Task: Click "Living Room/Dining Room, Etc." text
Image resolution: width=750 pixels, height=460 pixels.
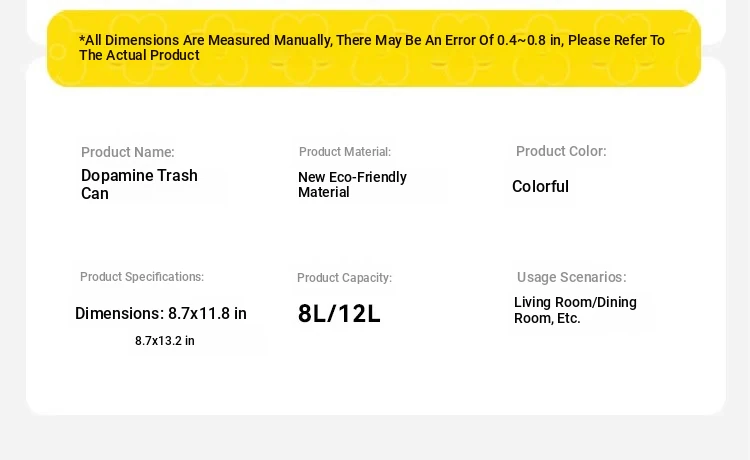Action: click(x=575, y=310)
